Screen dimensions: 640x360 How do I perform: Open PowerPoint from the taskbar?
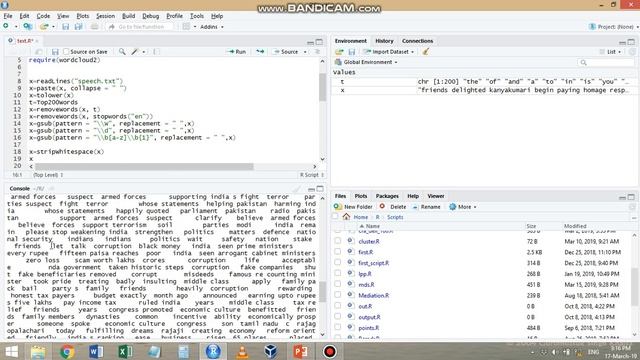(300, 351)
